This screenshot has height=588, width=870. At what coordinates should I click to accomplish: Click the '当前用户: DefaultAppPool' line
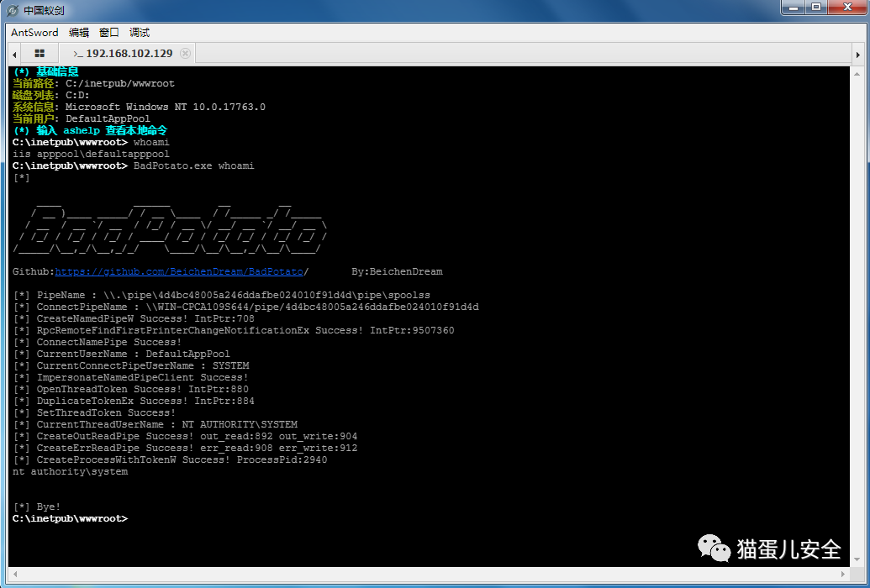pyautogui.click(x=81, y=118)
